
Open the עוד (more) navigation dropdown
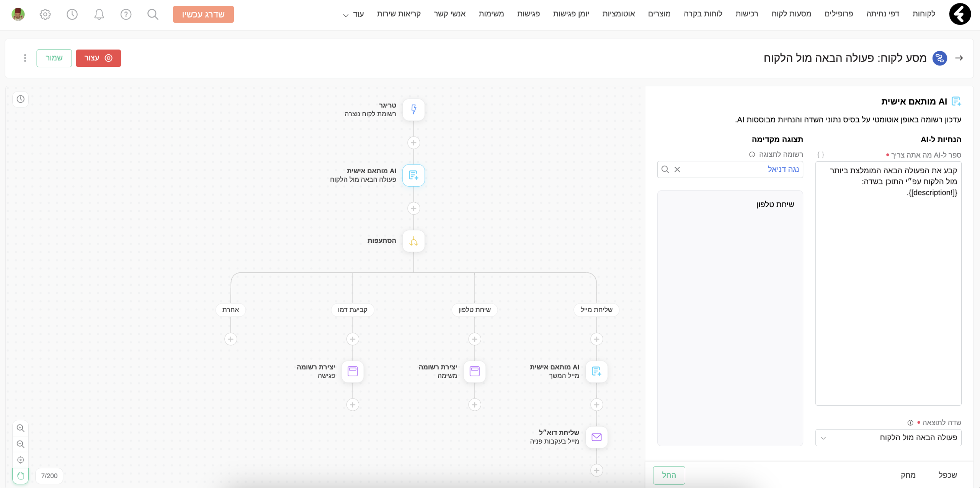tap(353, 14)
